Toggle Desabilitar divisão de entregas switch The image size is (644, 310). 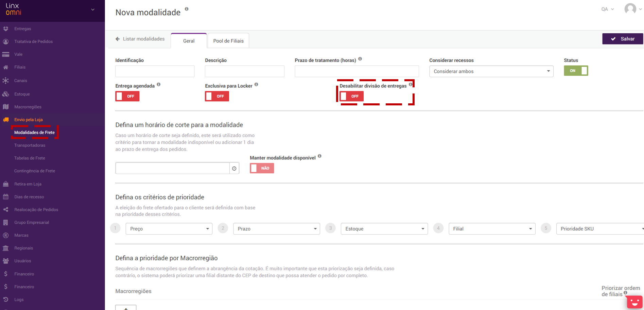click(351, 96)
